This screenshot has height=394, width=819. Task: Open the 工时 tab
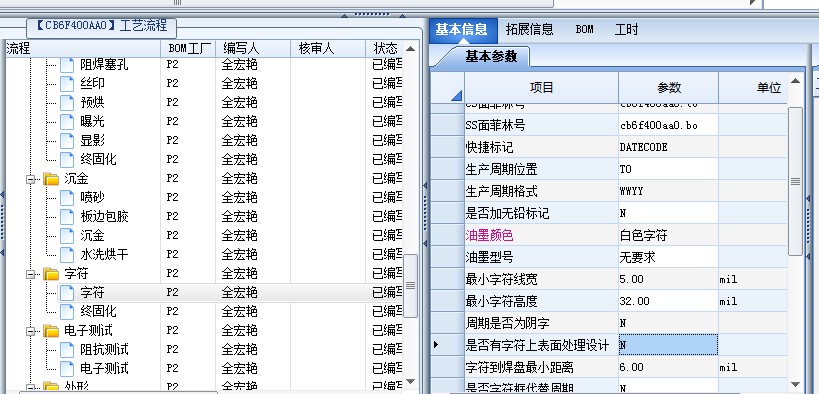(626, 29)
